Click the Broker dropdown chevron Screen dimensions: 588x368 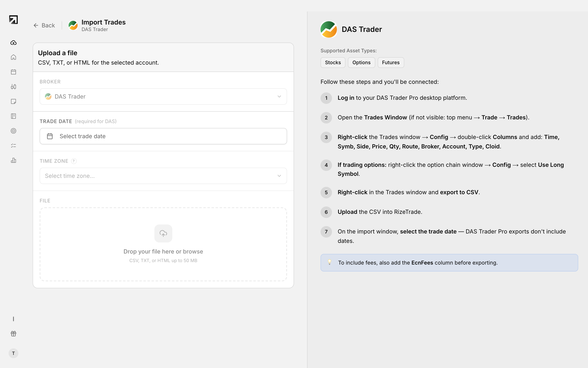279,97
